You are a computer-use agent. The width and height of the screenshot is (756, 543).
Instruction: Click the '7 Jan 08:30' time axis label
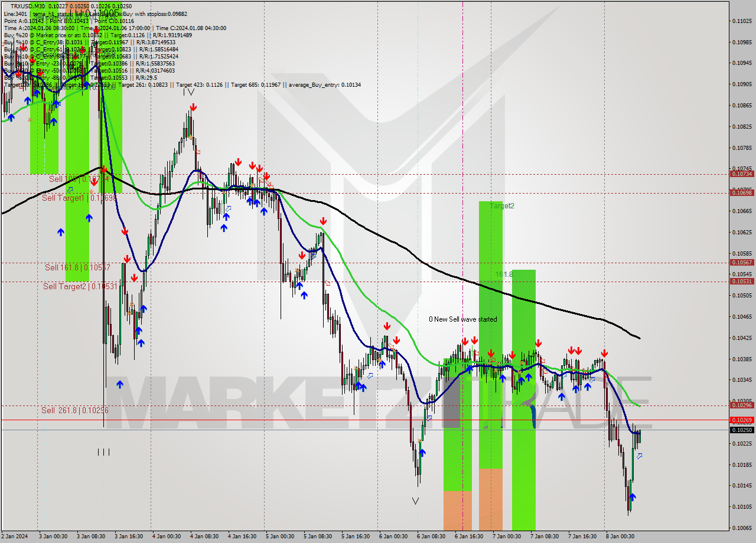[x=544, y=537]
